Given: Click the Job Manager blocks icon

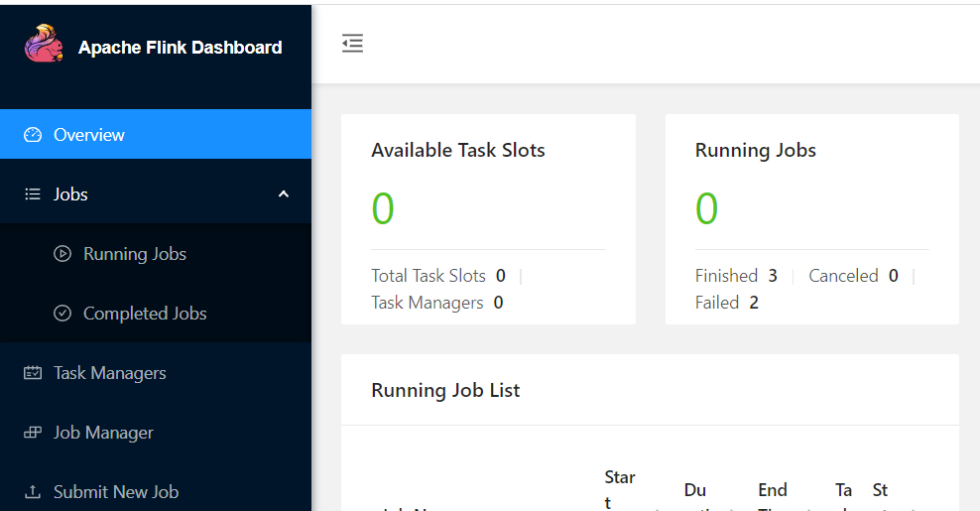Looking at the screenshot, I should coord(33,433).
